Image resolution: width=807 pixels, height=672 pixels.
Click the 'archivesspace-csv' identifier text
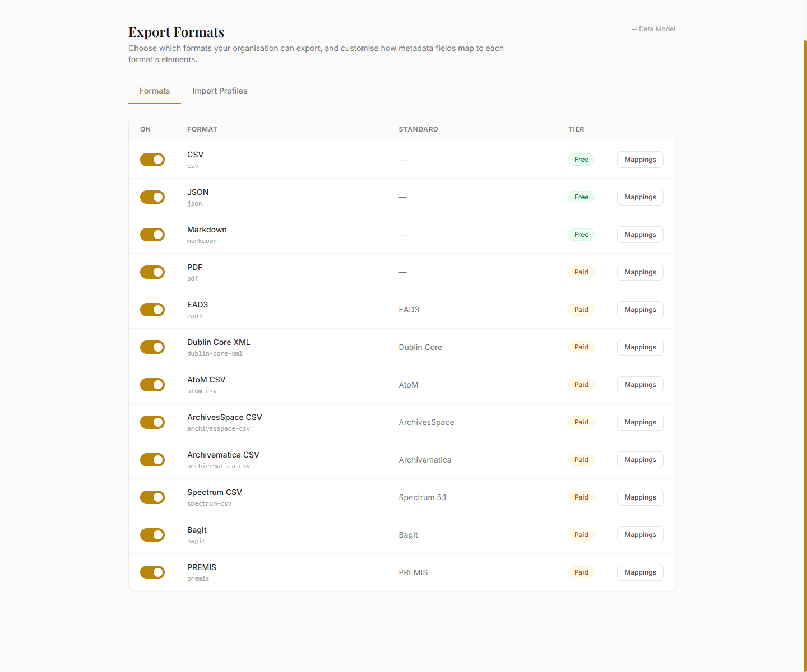point(219,429)
